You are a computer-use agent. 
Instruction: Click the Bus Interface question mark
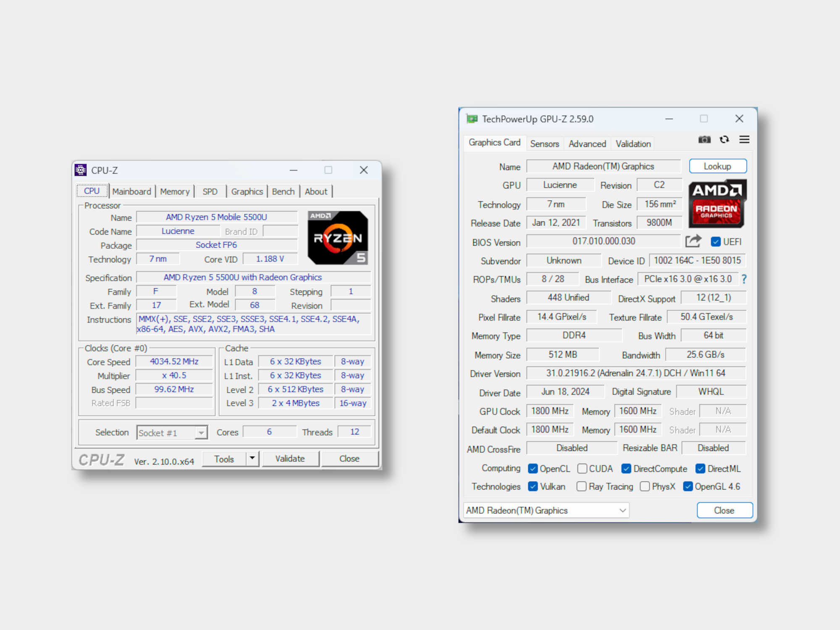[744, 279]
